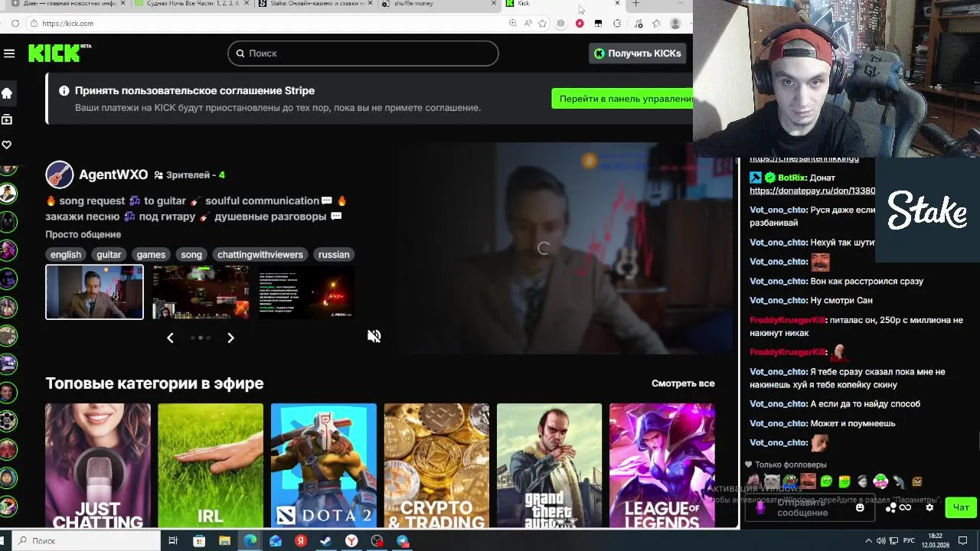Viewport: 980px width, 551px height.
Task: Click the chat points bubbles icon
Action: tap(891, 507)
